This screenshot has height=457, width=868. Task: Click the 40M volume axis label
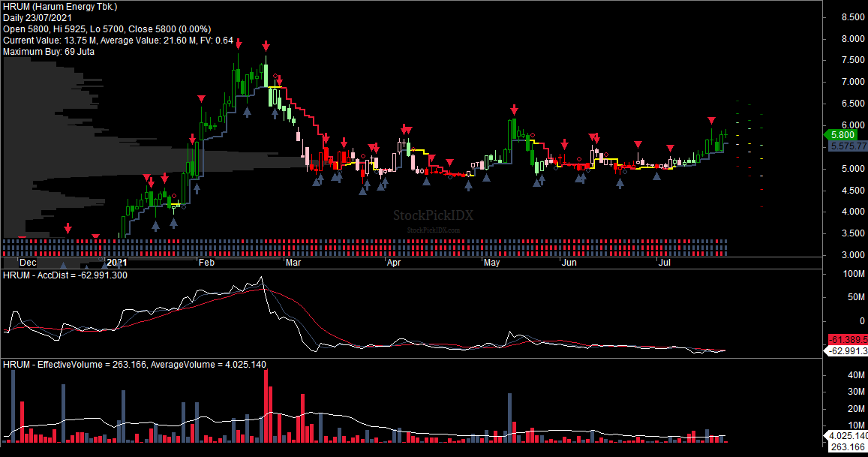tap(856, 375)
